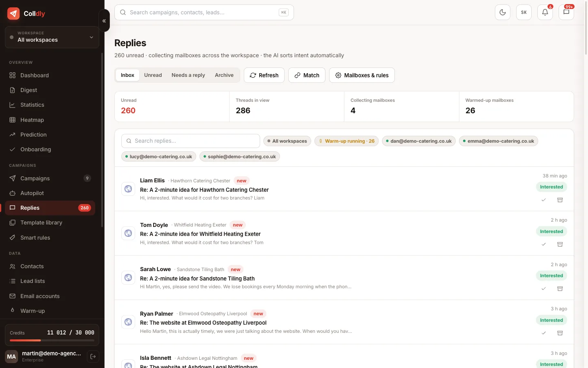Switch to the Archive tab
The height and width of the screenshot is (368, 588).
(224, 75)
